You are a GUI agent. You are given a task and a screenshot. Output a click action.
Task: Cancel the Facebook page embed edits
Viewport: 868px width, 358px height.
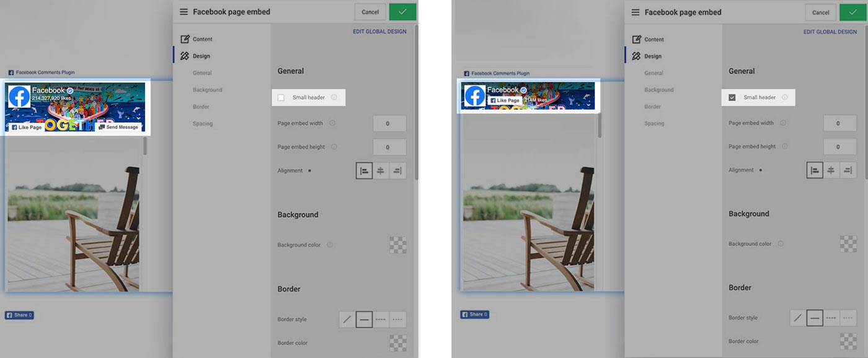(370, 11)
